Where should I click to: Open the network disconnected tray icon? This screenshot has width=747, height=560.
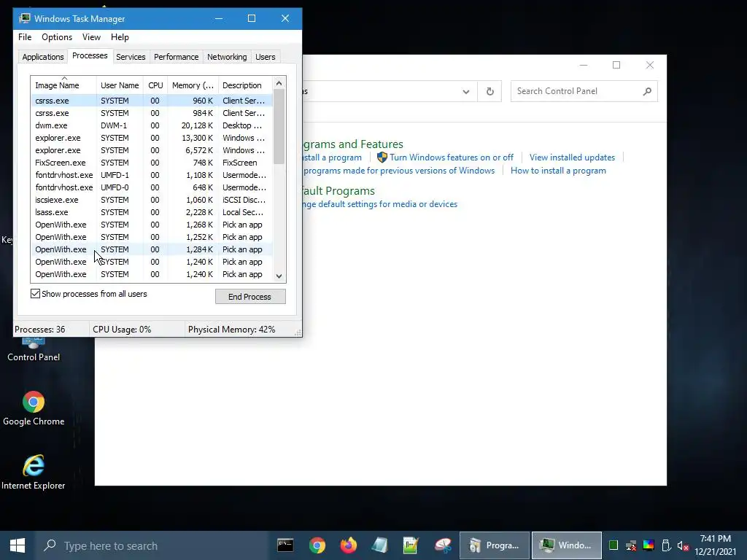tap(631, 545)
